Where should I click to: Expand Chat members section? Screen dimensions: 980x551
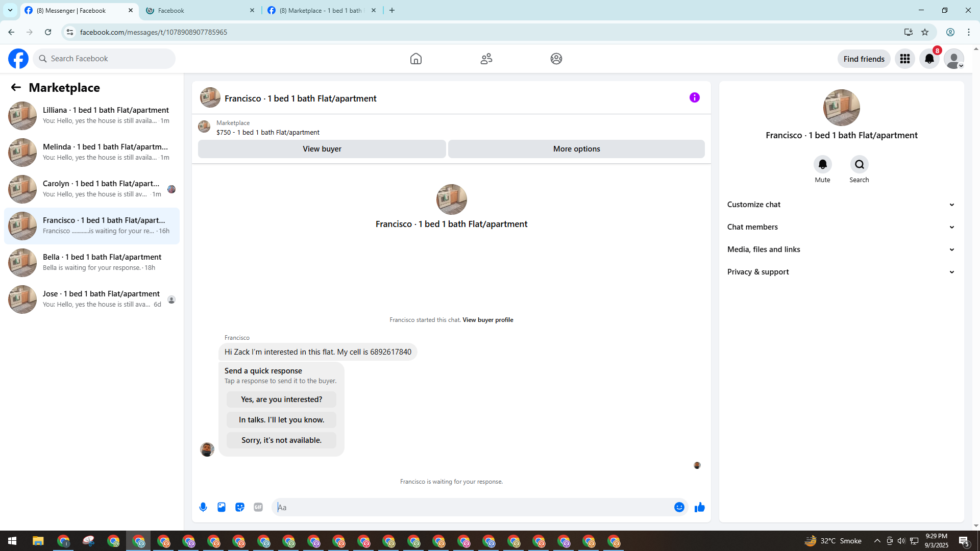click(841, 227)
